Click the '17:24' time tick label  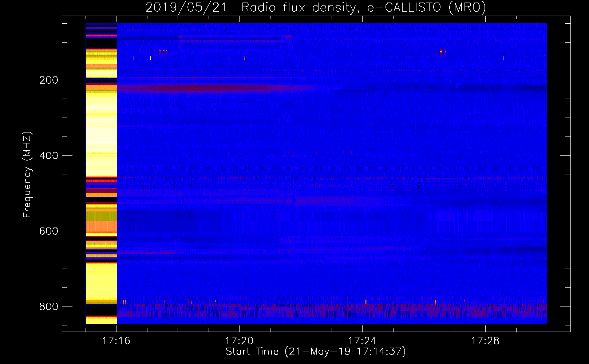point(362,341)
